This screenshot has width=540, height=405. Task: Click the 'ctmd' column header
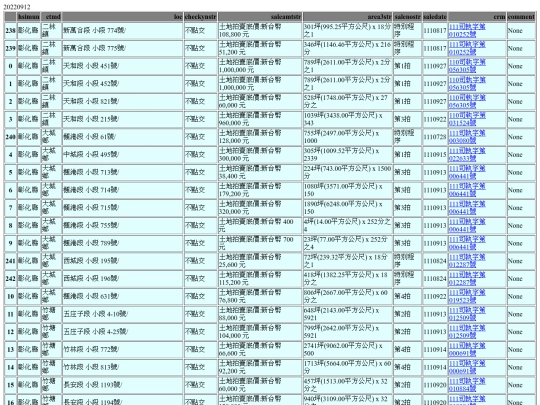pyautogui.click(x=51, y=17)
